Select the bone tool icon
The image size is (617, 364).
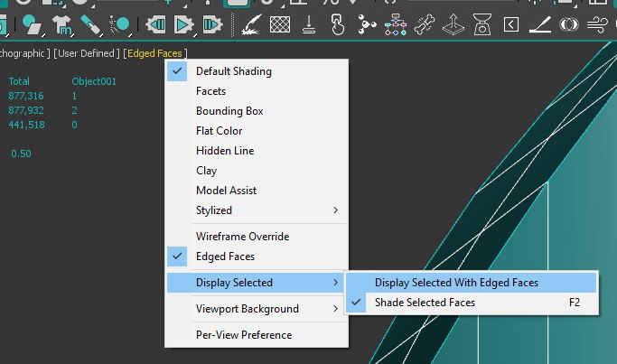click(x=425, y=24)
